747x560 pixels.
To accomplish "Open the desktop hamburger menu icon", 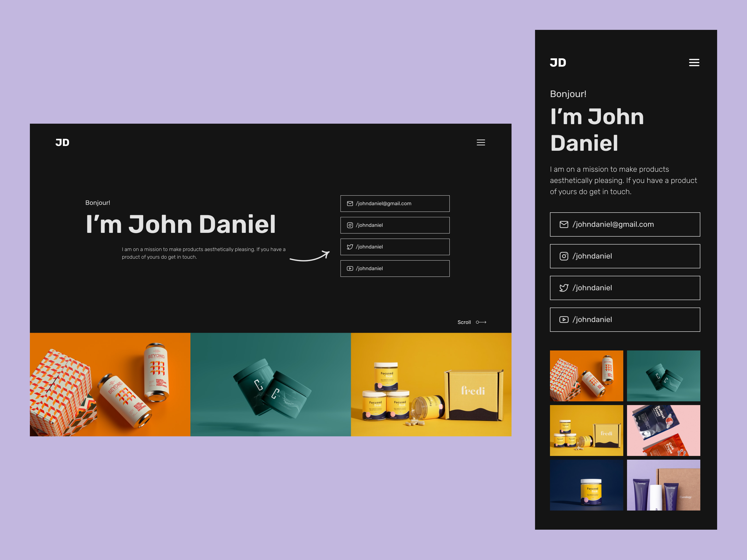I will coord(481,142).
